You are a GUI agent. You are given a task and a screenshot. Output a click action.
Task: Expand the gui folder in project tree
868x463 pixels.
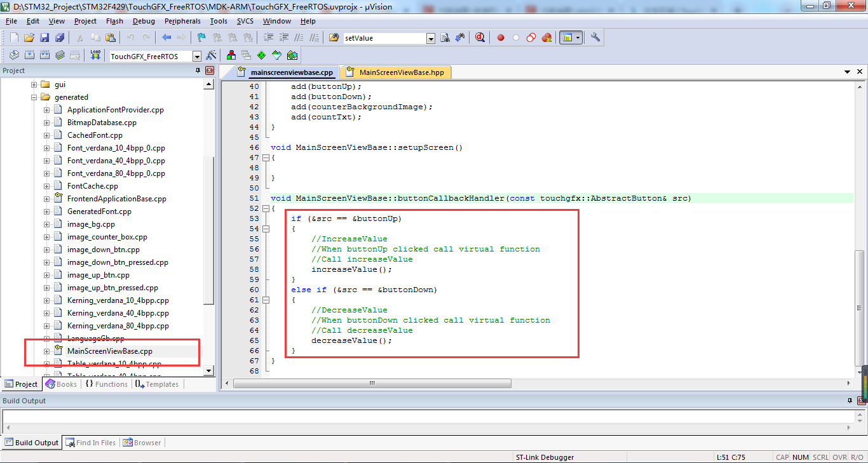point(34,84)
